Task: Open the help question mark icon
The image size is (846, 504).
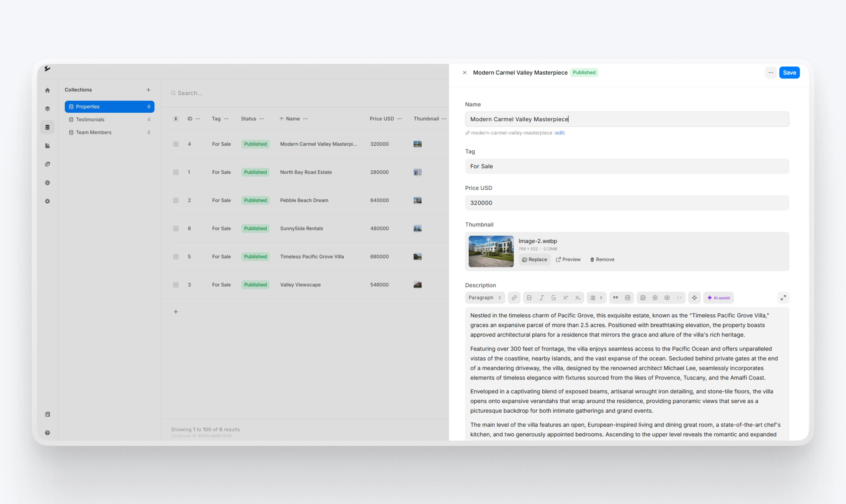Action: 48,433
